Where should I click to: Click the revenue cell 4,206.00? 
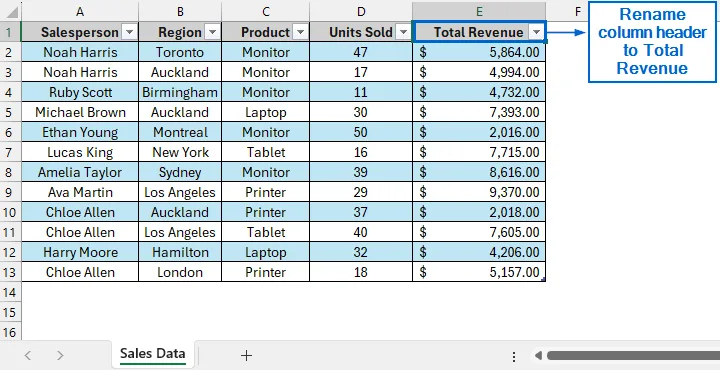[479, 252]
